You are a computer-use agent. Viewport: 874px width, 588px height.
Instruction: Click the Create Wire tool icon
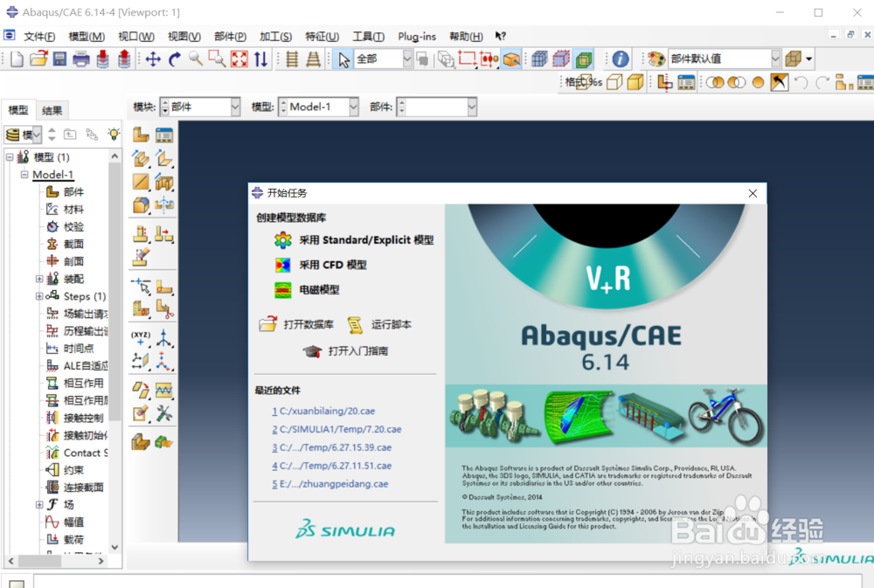point(141,182)
